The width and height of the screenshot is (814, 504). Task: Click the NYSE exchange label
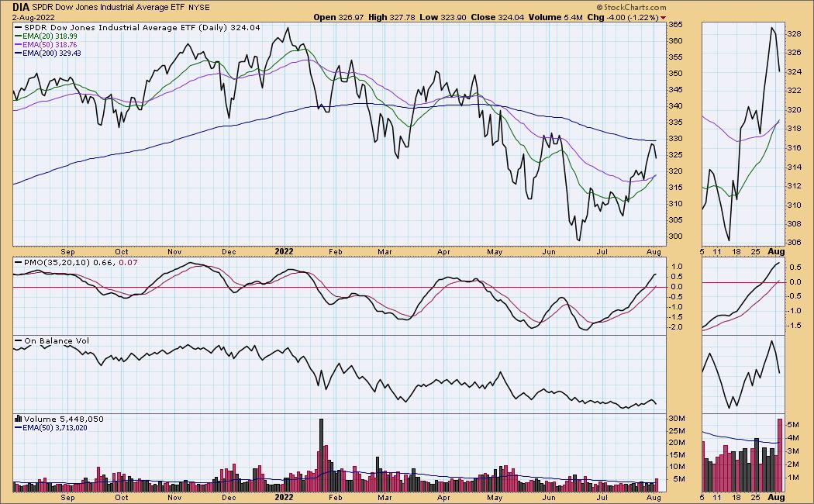click(x=199, y=8)
